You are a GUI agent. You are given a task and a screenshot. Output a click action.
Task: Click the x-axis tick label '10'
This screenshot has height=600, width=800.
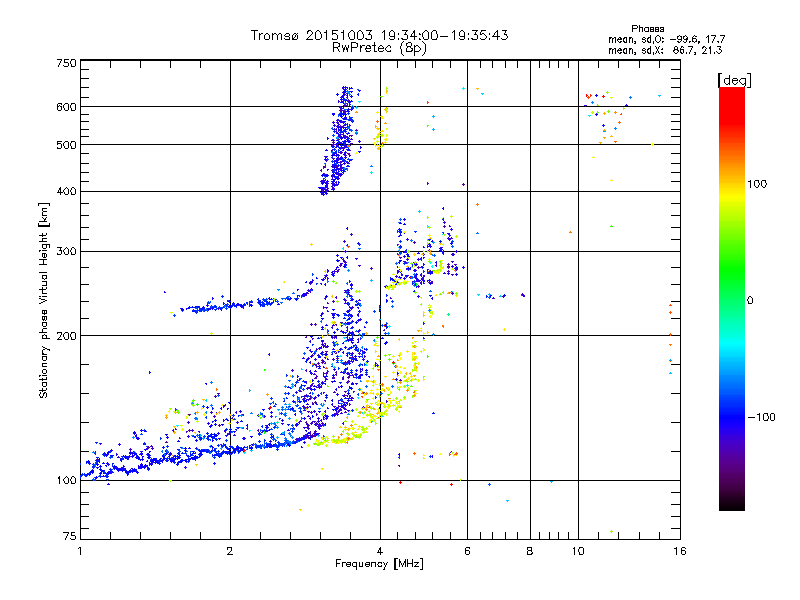click(x=578, y=551)
